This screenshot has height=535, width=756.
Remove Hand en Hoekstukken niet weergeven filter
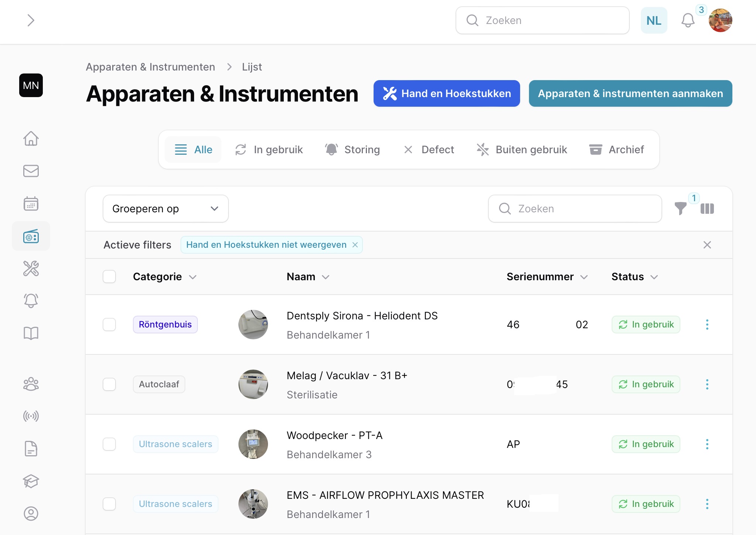coord(355,245)
